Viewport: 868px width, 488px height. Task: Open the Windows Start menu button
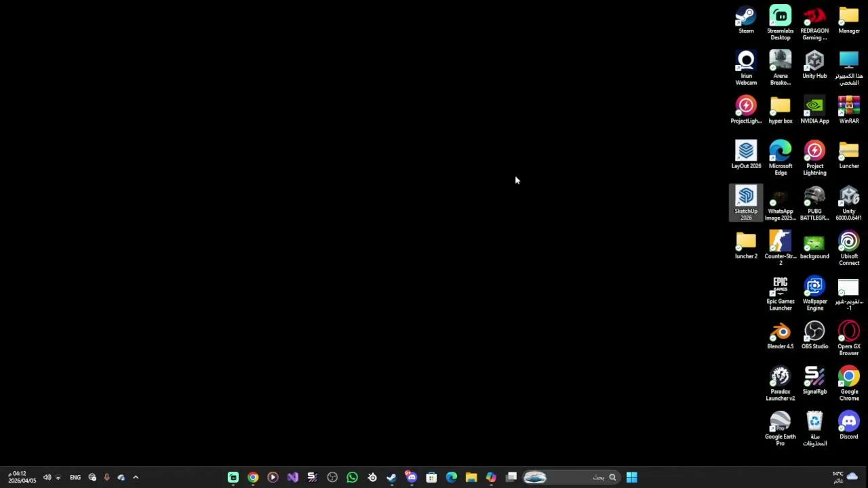click(632, 477)
